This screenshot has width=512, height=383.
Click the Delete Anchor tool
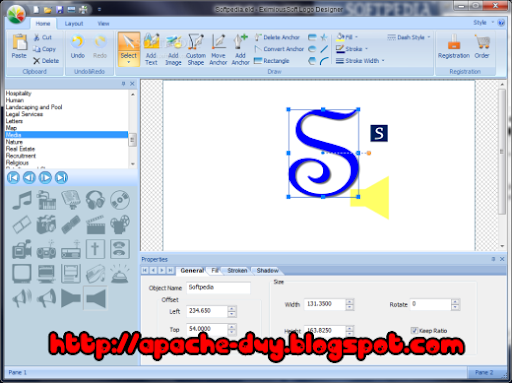pyautogui.click(x=277, y=37)
